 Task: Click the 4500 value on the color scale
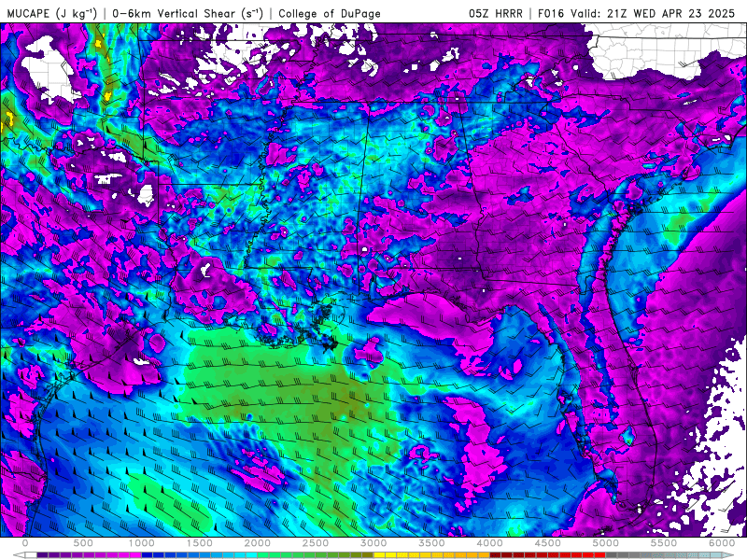(548, 543)
